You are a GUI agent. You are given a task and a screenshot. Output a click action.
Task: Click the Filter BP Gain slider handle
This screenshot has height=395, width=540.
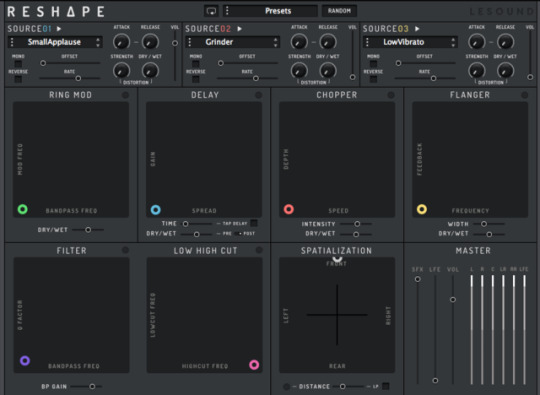[x=92, y=386]
